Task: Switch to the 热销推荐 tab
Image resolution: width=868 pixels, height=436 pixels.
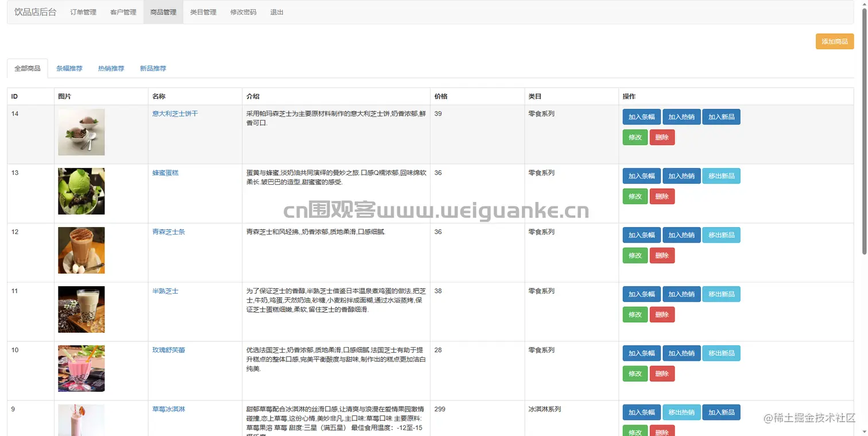Action: click(x=111, y=68)
